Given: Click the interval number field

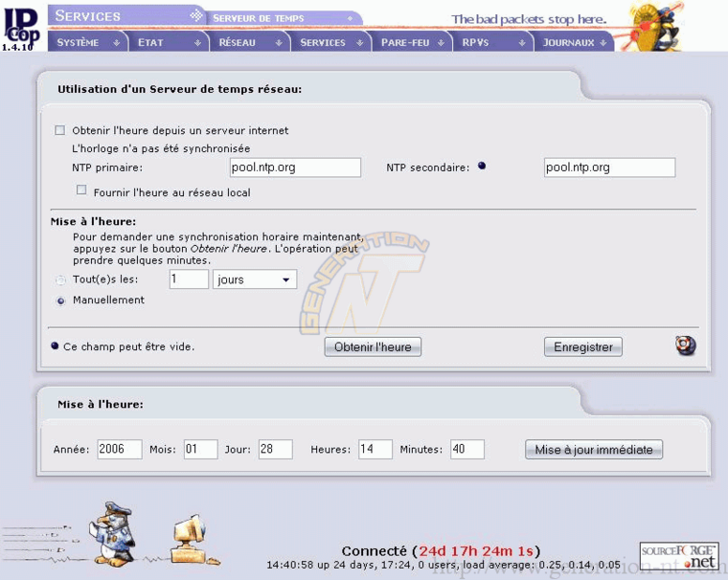Looking at the screenshot, I should click(x=189, y=279).
